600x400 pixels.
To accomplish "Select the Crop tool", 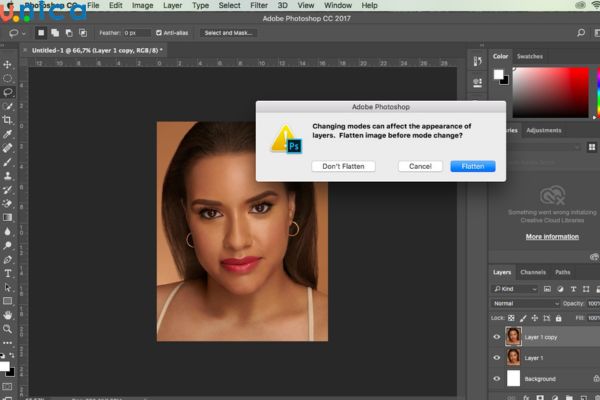I will [x=8, y=120].
